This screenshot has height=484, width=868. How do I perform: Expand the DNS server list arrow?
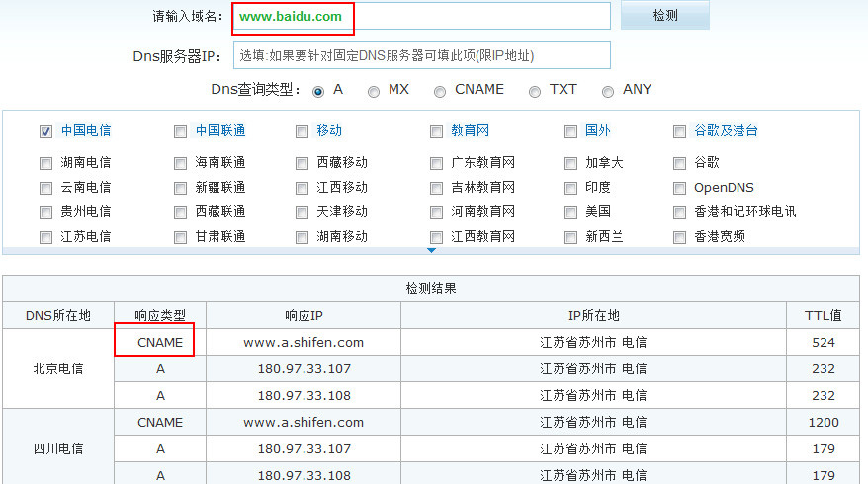pos(432,251)
